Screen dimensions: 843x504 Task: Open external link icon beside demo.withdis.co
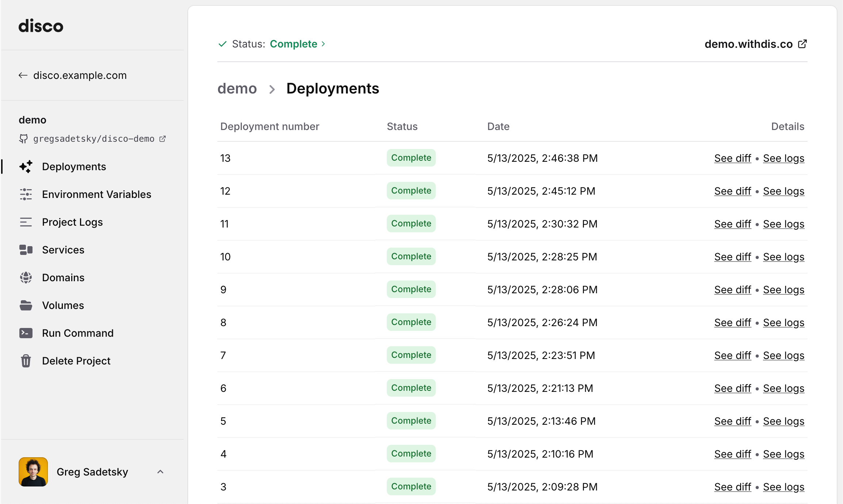[802, 44]
